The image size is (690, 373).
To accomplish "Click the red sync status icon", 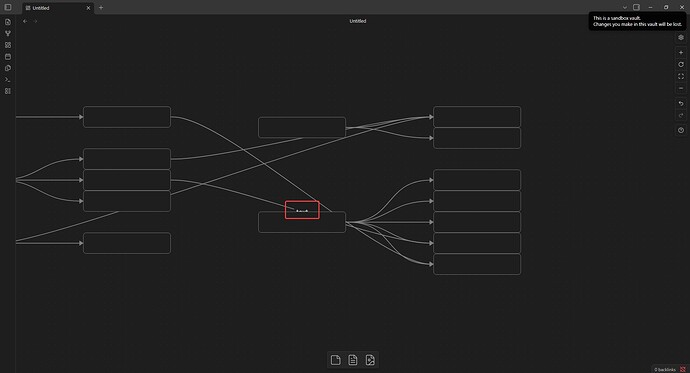I will tap(683, 369).
